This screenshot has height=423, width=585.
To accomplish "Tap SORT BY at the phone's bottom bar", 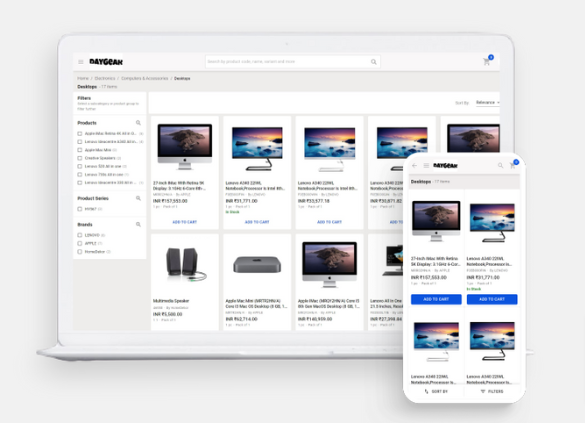I will (436, 391).
